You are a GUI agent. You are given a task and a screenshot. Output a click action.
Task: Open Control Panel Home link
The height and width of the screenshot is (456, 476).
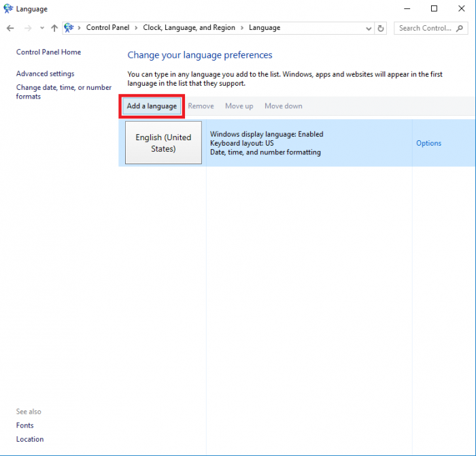48,52
